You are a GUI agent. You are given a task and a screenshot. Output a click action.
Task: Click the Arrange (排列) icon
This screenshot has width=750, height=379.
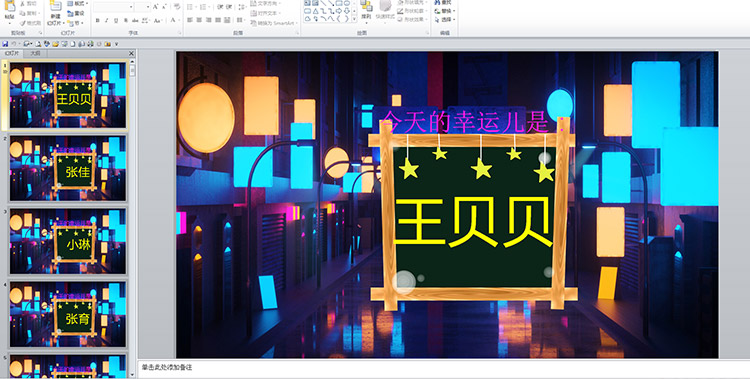[366, 11]
